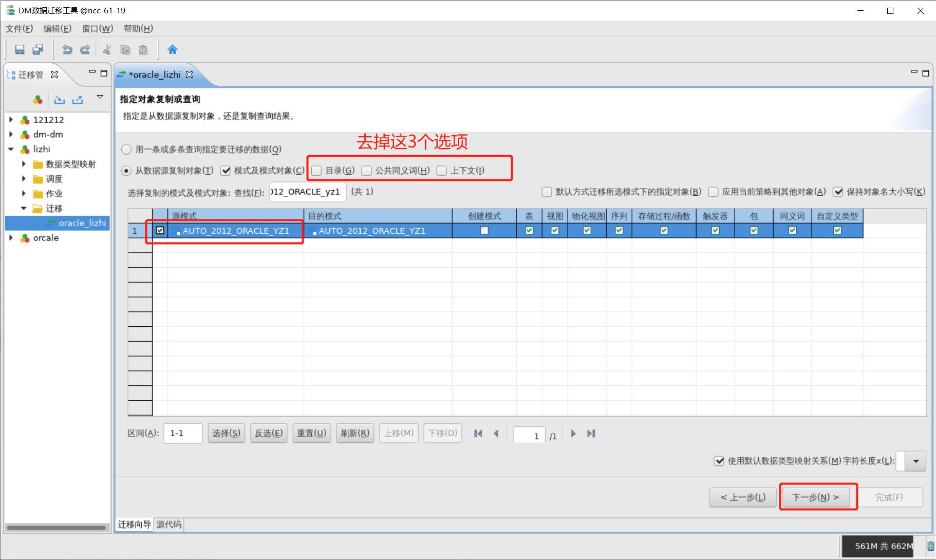Click the Paste toolbar icon
The height and width of the screenshot is (560, 936).
(143, 49)
